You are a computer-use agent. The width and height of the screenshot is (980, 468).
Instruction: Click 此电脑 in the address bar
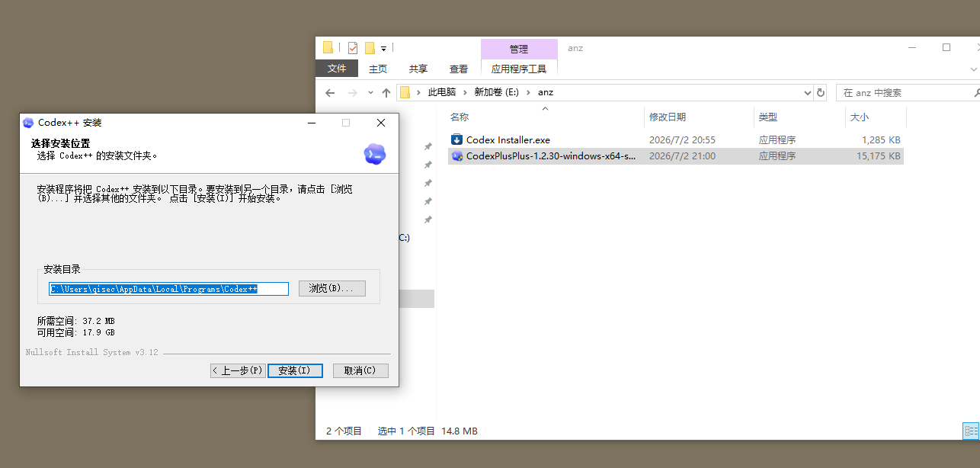[442, 92]
